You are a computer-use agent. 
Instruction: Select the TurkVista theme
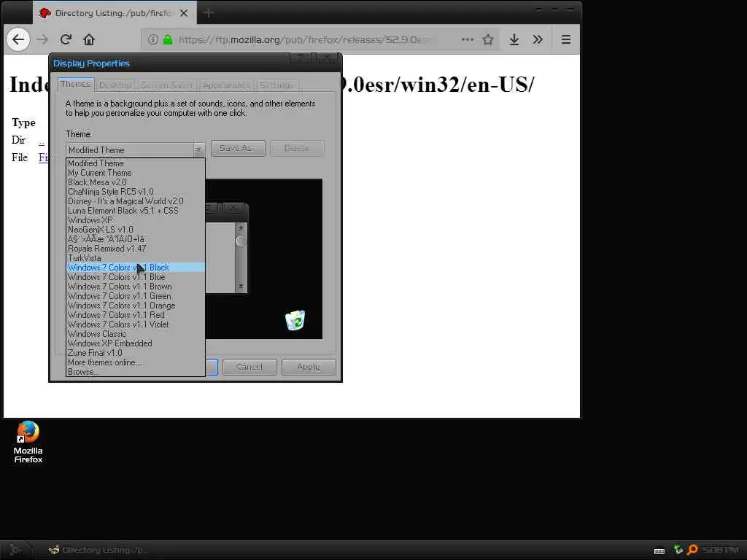click(x=136, y=258)
